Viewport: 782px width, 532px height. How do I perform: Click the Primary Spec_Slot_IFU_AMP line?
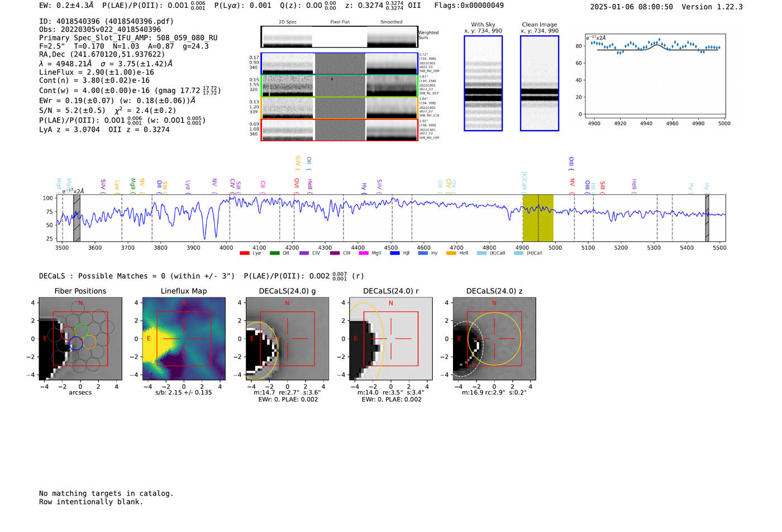(128, 38)
